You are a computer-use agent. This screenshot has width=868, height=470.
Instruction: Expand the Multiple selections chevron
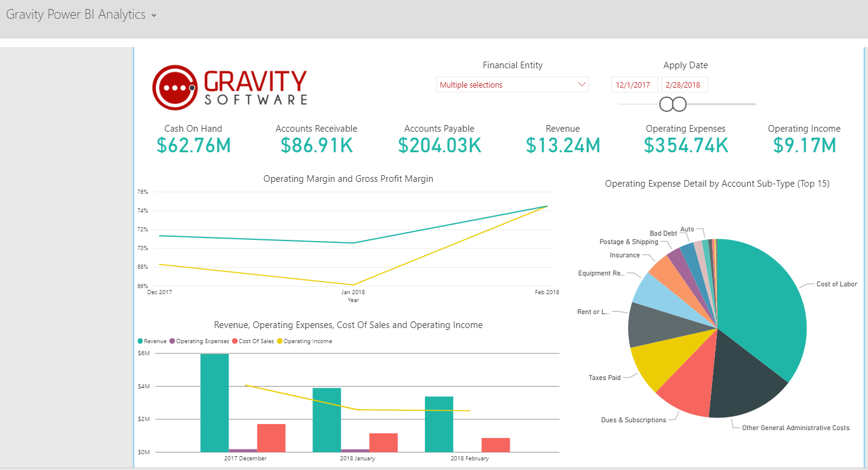point(582,85)
